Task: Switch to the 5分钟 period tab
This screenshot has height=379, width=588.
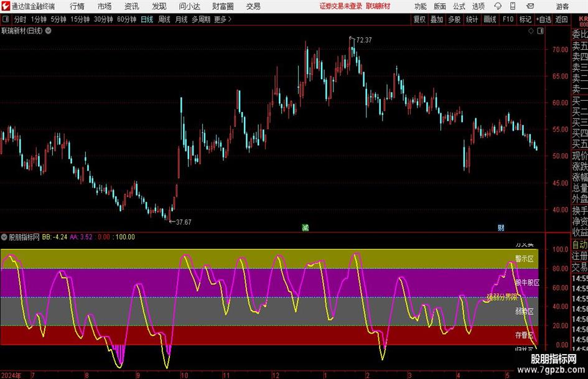Action: coord(58,19)
